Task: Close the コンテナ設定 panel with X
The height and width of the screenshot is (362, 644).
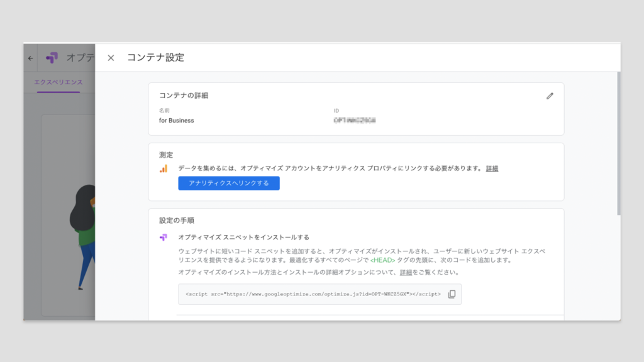Action: (x=111, y=58)
